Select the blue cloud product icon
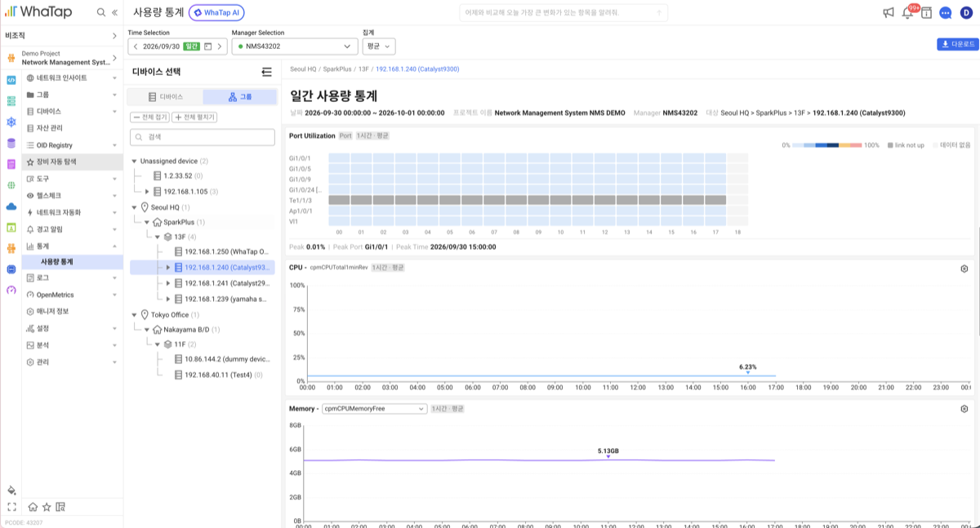Image resolution: width=980 pixels, height=528 pixels. coord(11,206)
